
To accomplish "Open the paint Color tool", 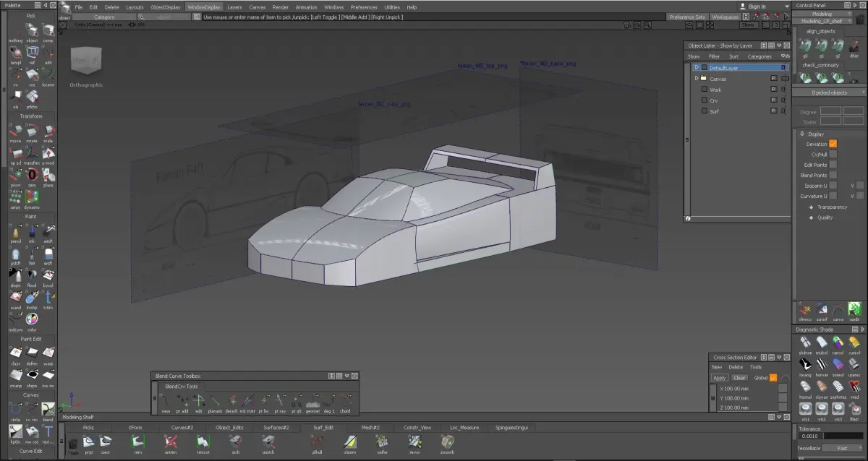I will [x=32, y=320].
